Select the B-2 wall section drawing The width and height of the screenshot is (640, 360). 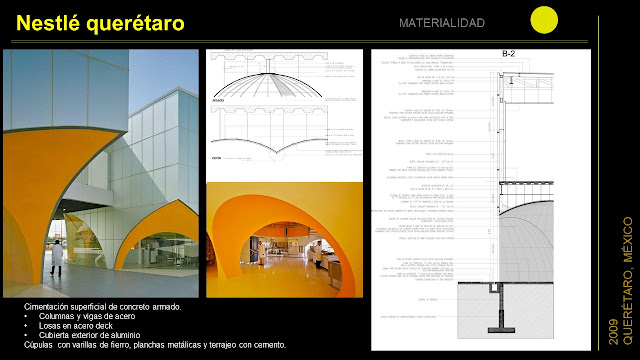click(x=481, y=200)
